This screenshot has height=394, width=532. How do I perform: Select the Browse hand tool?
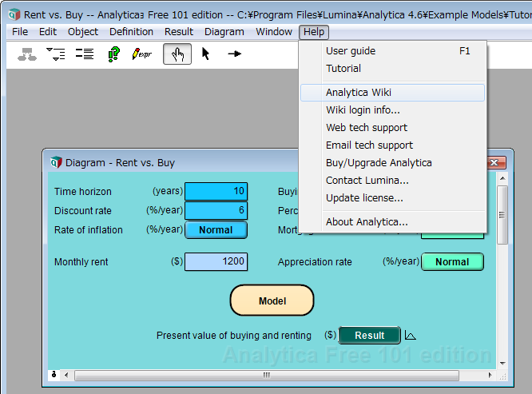177,54
